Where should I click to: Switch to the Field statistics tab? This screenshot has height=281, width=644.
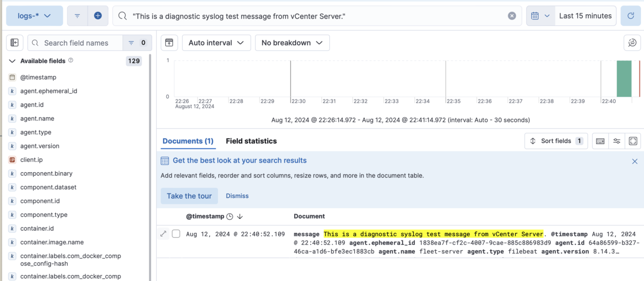251,141
